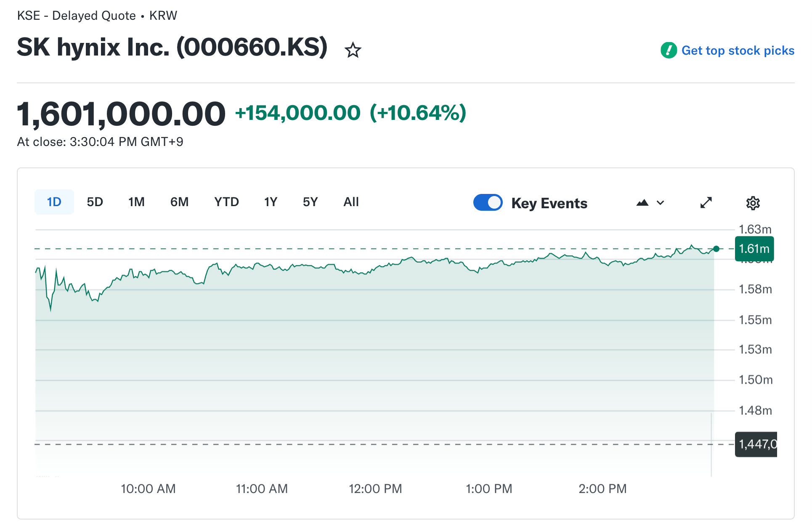Click the SK hynix Inc. title
This screenshot has width=812, height=525.
pos(172,47)
